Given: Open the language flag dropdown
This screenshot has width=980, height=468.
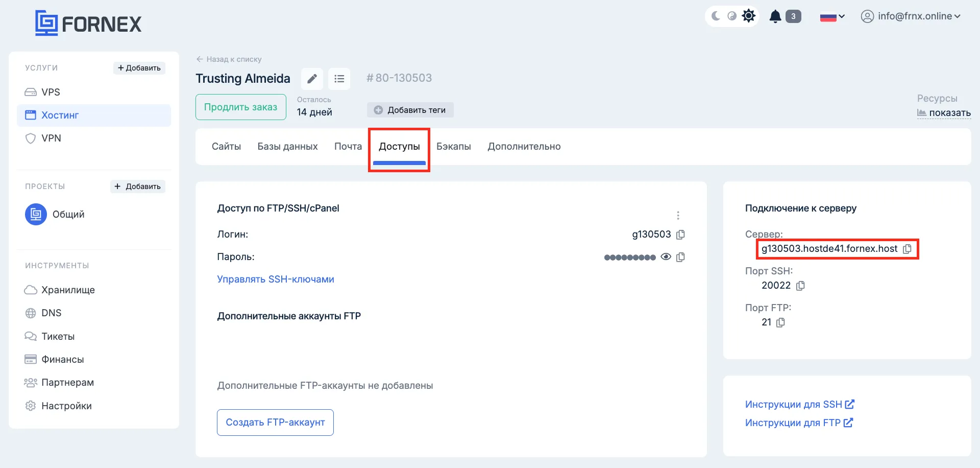Looking at the screenshot, I should tap(832, 17).
